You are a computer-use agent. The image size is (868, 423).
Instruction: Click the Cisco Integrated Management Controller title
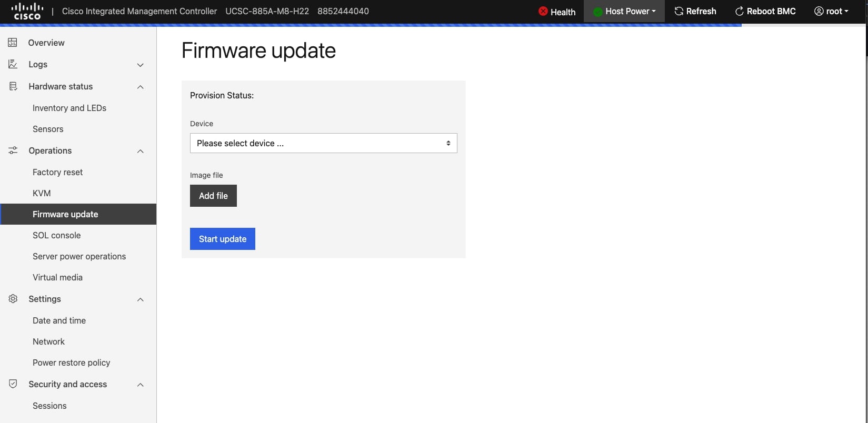point(139,11)
